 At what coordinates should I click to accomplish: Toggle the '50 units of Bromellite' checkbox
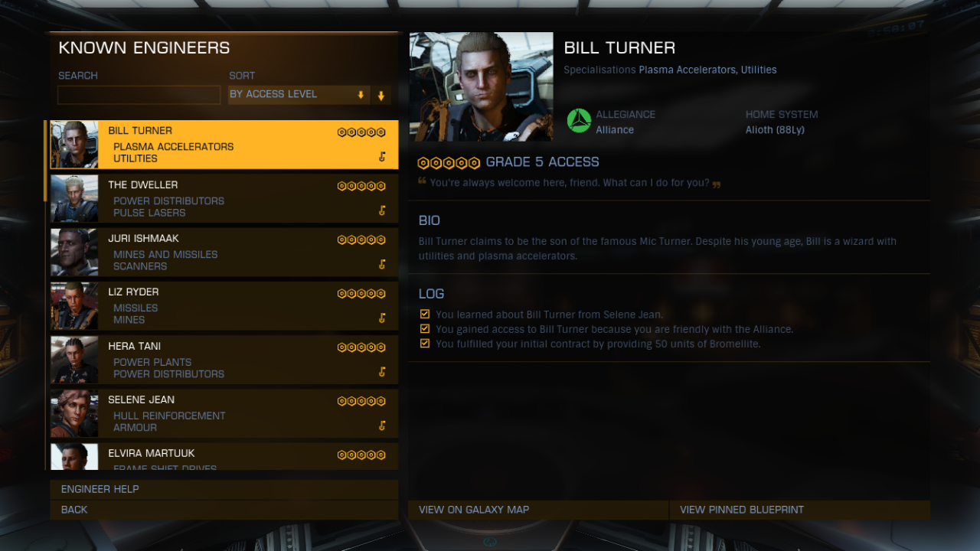click(425, 344)
